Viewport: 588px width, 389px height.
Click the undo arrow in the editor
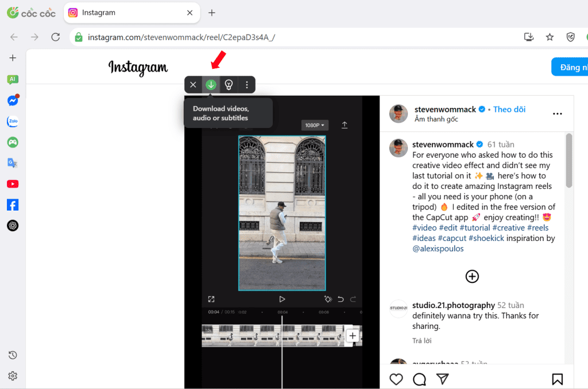(340, 298)
